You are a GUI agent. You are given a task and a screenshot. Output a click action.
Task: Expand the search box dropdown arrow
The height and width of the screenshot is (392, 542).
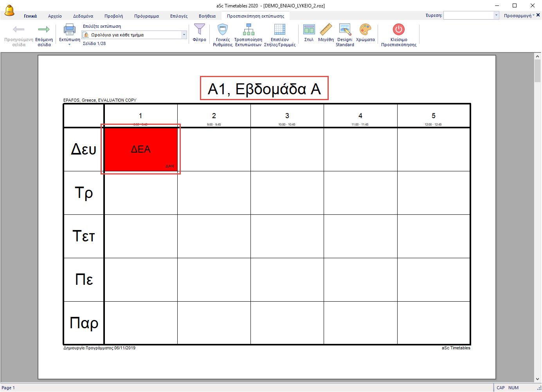[x=496, y=15]
